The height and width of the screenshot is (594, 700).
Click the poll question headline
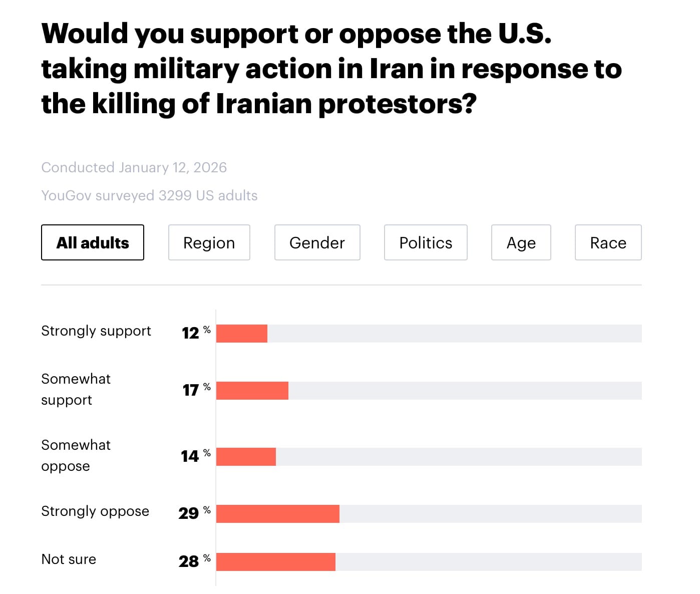click(330, 69)
